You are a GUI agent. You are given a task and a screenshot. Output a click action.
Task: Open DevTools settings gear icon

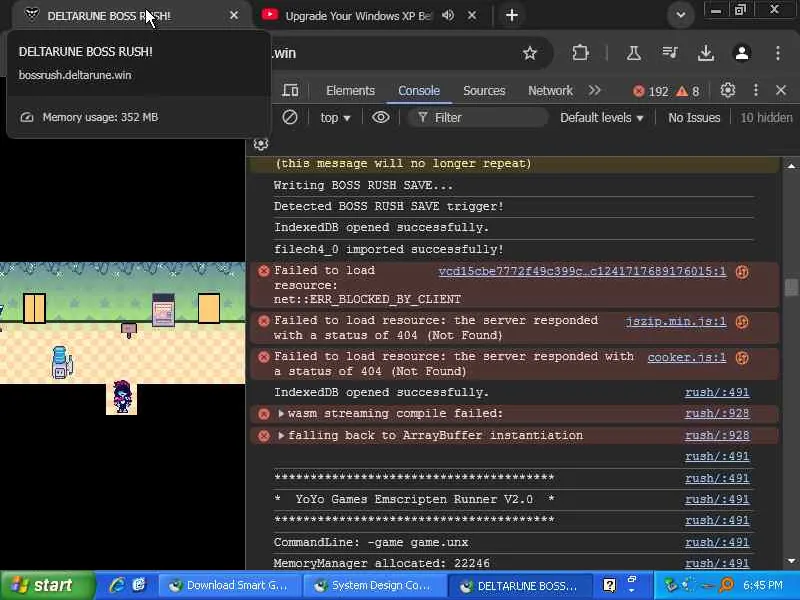(x=728, y=90)
